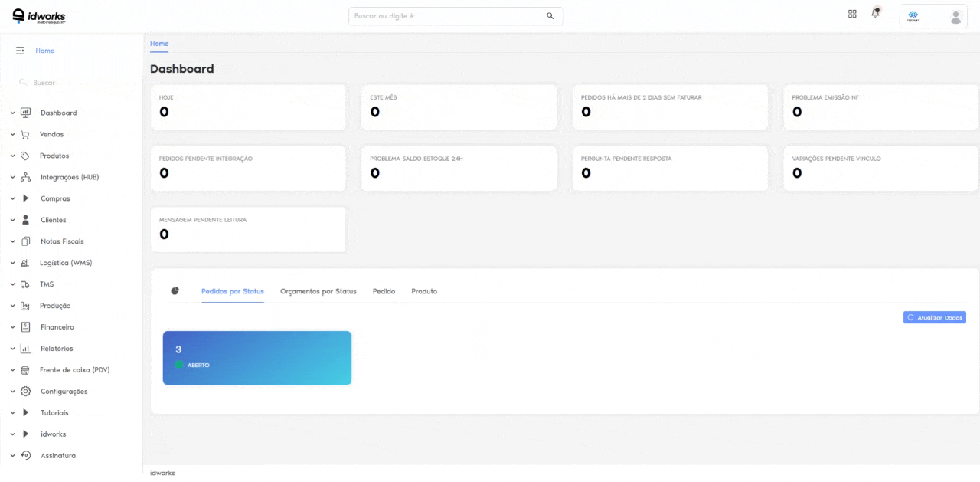This screenshot has width=980, height=482.
Task: Select the Home breadcrumb tab
Action: pos(159,44)
